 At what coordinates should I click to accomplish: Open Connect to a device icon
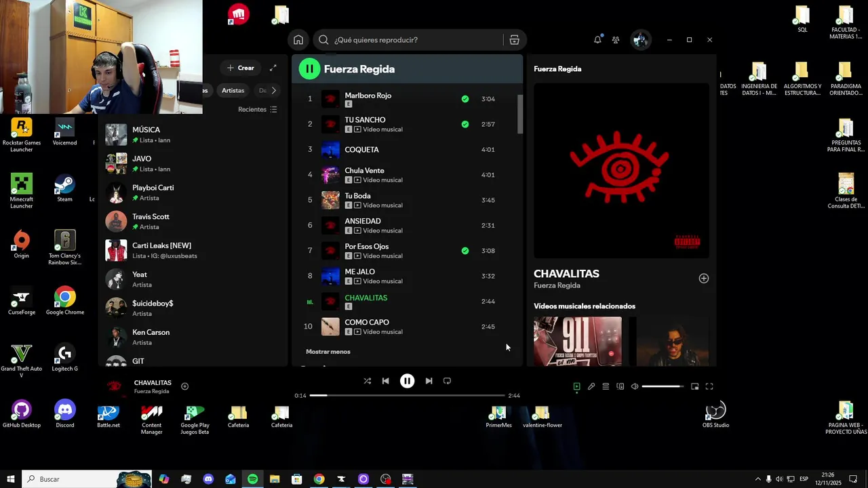pos(620,386)
